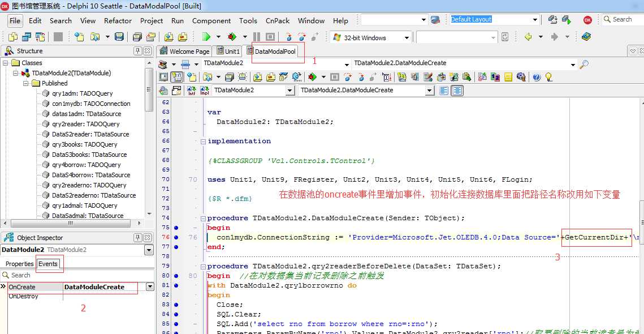Click the Structure panel horizontal scrollbar
This screenshot has width=644, height=334.
(70, 223)
